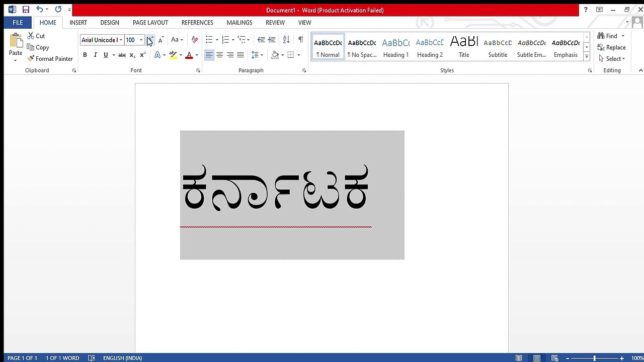Sort the selected text alphabetically
644x362 pixels.
tap(286, 40)
